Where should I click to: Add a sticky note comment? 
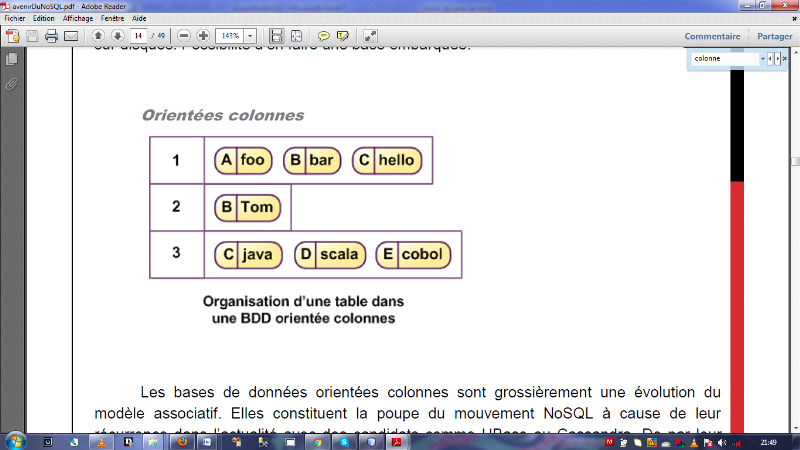323,36
